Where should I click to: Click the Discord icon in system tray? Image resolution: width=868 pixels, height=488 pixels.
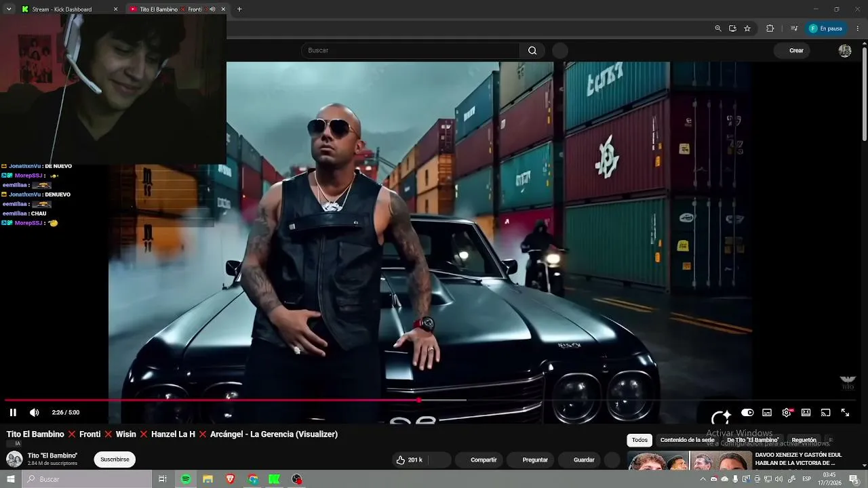[x=713, y=479]
